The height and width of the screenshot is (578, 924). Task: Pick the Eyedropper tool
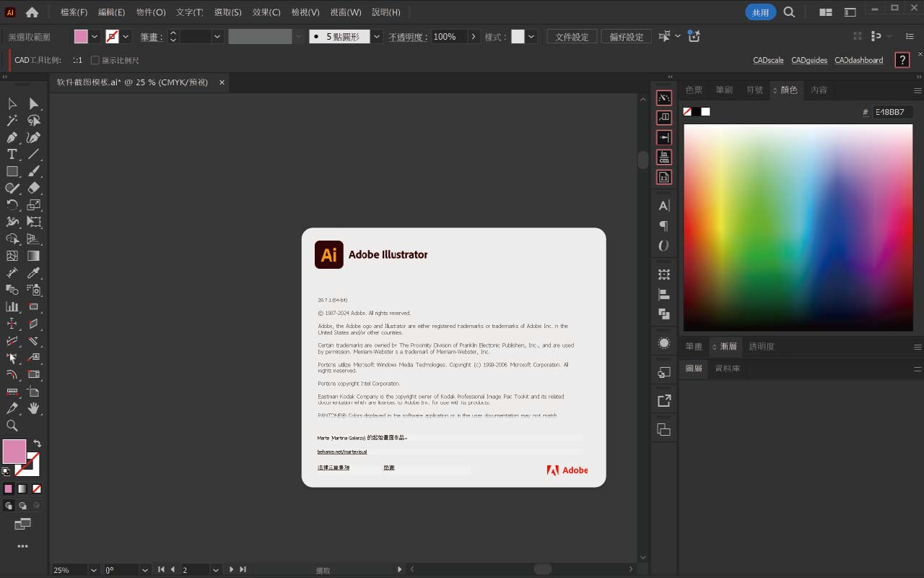pyautogui.click(x=33, y=273)
